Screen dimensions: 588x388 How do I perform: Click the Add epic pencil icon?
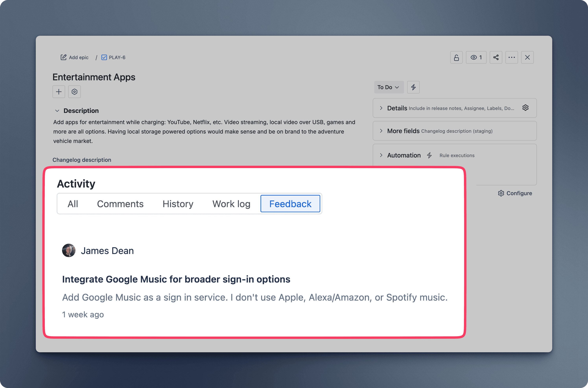63,57
